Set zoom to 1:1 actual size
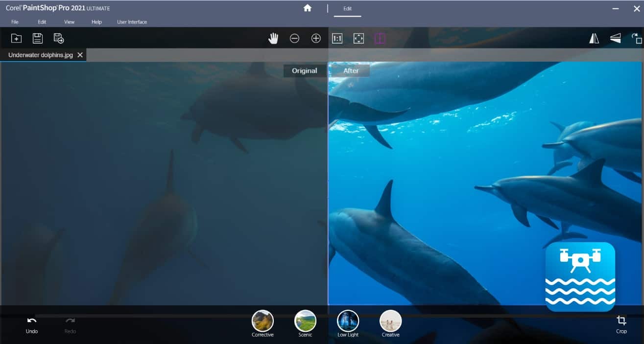The width and height of the screenshot is (644, 344). [x=337, y=39]
